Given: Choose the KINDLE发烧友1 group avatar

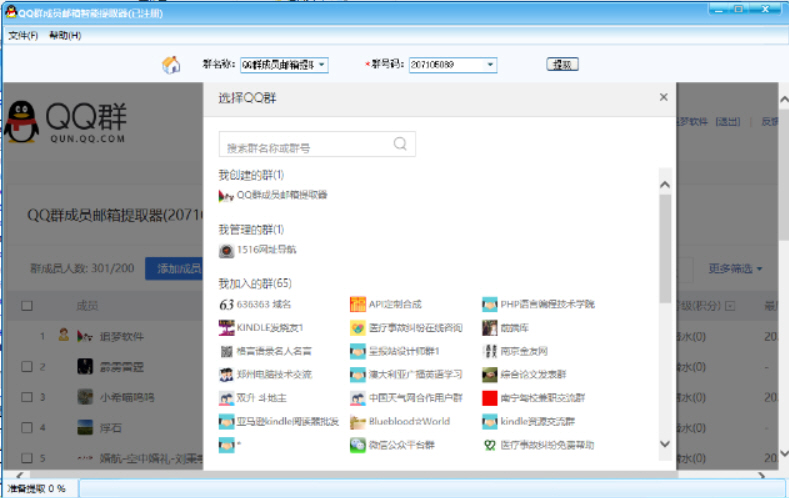Looking at the screenshot, I should coord(226,328).
